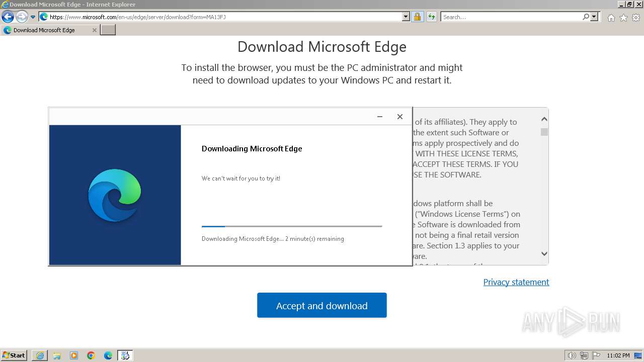The width and height of the screenshot is (644, 362).
Task: Click the Accept and download button
Action: click(x=322, y=305)
